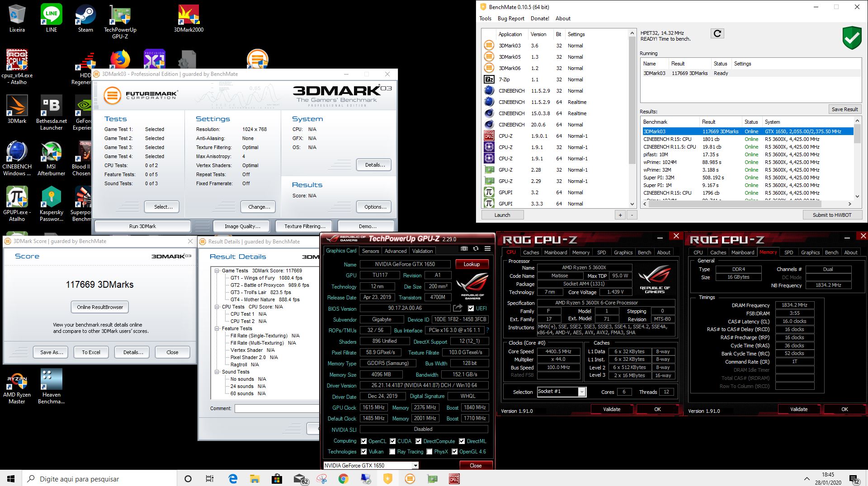Click the Windows Start button

tap(11, 479)
